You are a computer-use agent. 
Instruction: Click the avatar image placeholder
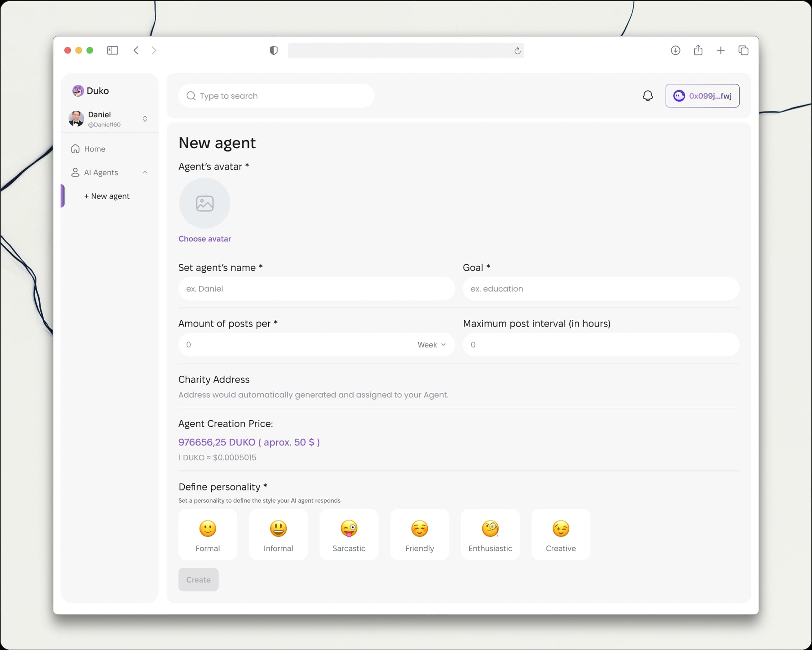point(205,203)
